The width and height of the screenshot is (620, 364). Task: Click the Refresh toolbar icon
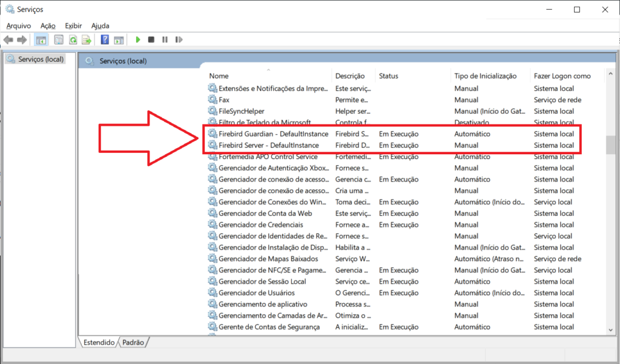(x=73, y=40)
